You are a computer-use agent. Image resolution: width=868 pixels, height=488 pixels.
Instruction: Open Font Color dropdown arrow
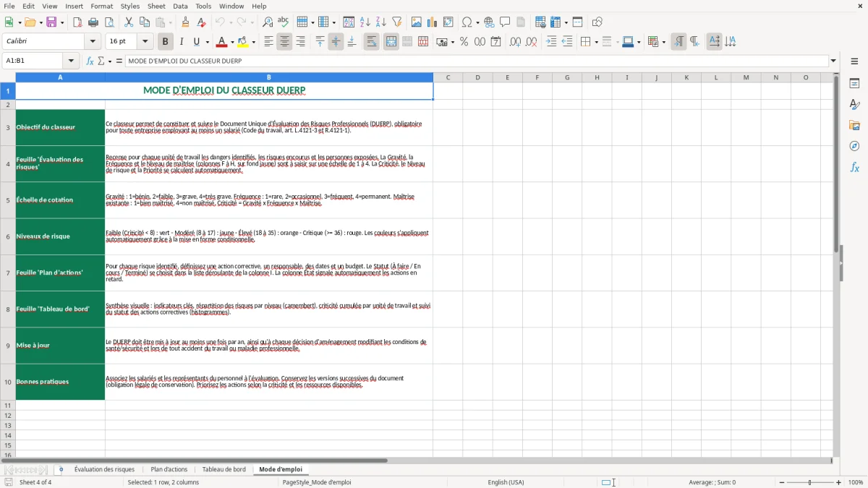coord(232,42)
